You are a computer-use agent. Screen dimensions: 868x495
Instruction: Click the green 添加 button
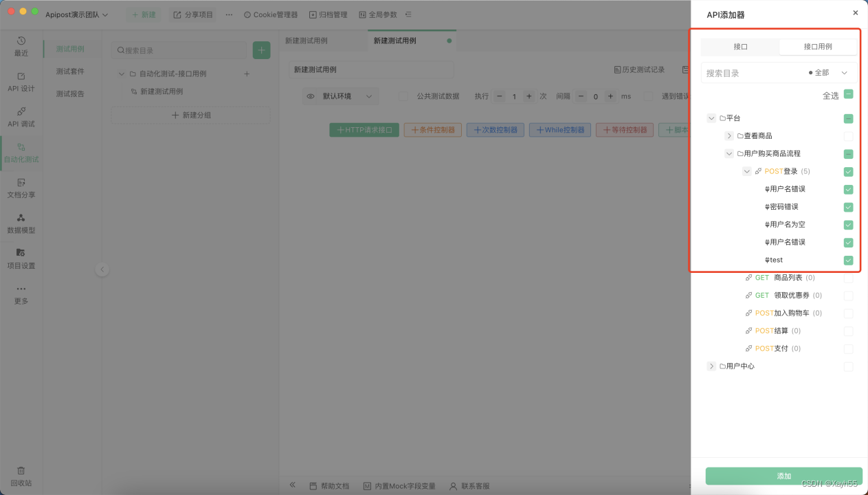783,476
